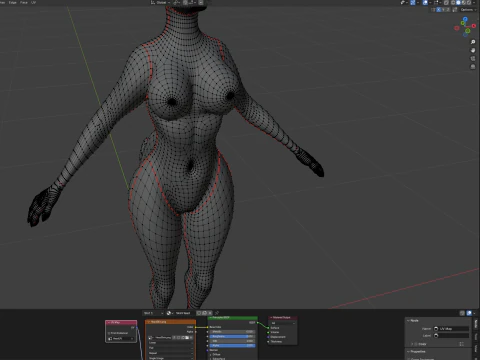Open the Edge menu in viewport header
Screen dimensions: 480x360
[x=13, y=2]
